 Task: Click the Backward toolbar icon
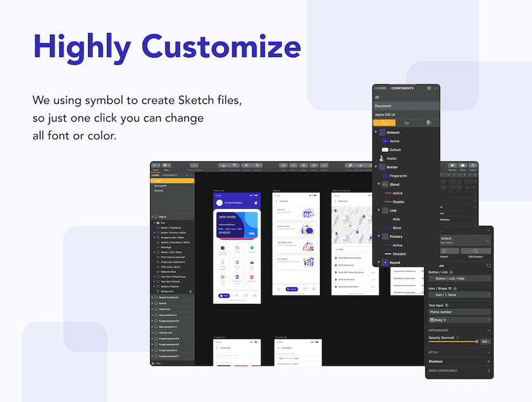click(x=234, y=166)
